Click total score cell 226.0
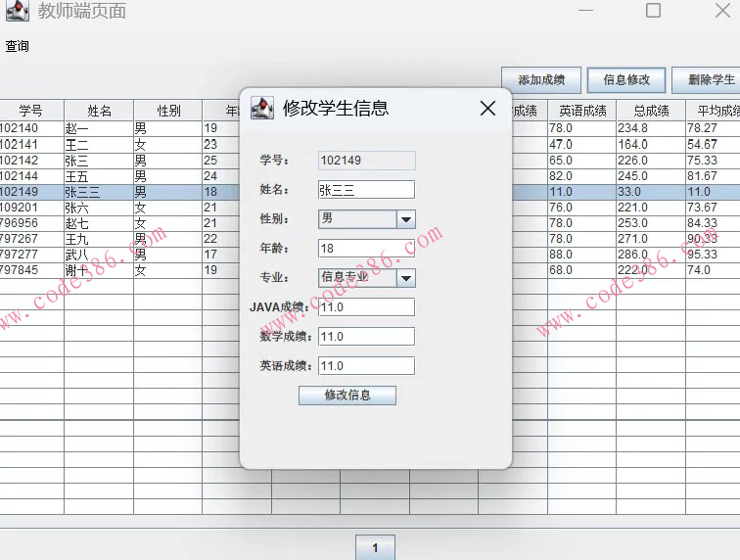The height and width of the screenshot is (560, 740). pos(651,161)
